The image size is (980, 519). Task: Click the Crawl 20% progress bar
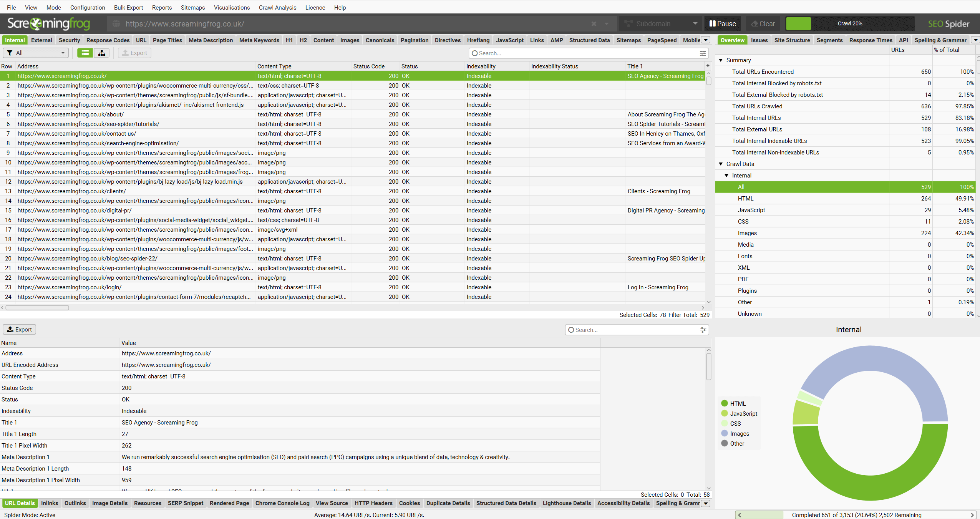[850, 24]
